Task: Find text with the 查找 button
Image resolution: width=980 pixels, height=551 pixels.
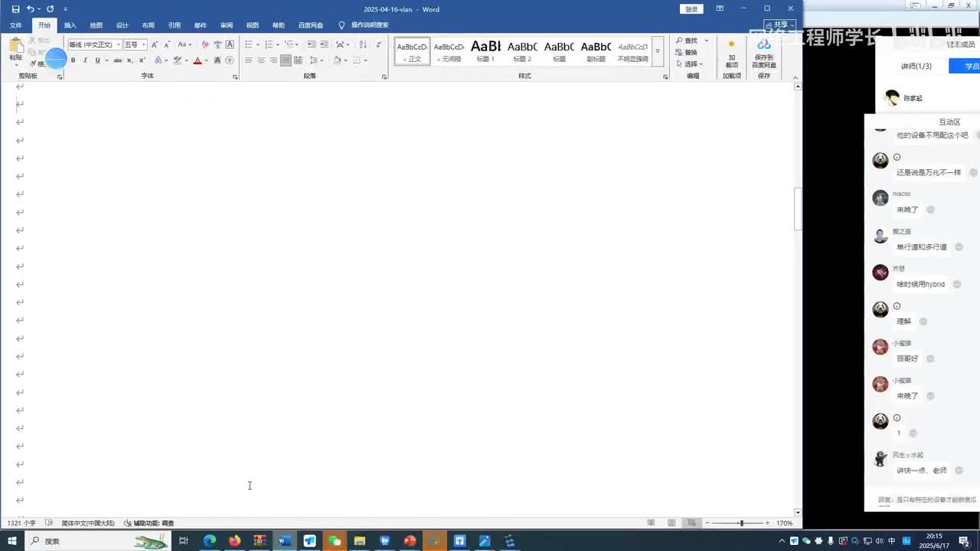Action: (687, 41)
